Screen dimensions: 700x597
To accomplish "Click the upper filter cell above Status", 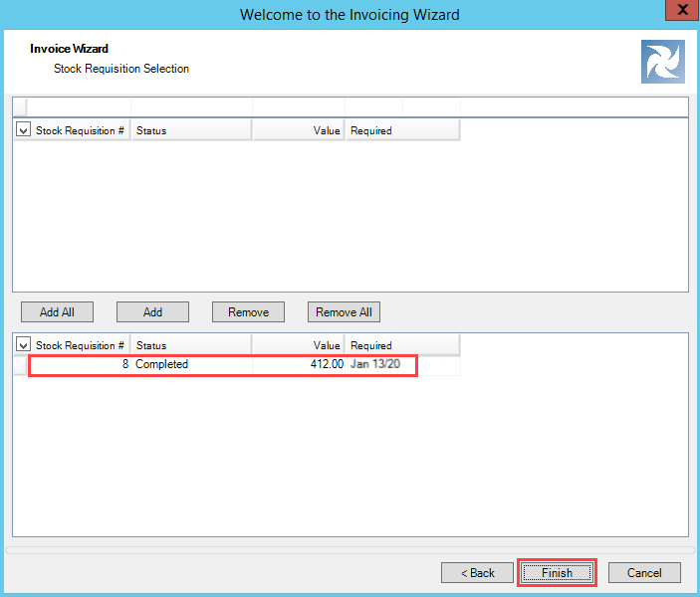I will tap(190, 106).
